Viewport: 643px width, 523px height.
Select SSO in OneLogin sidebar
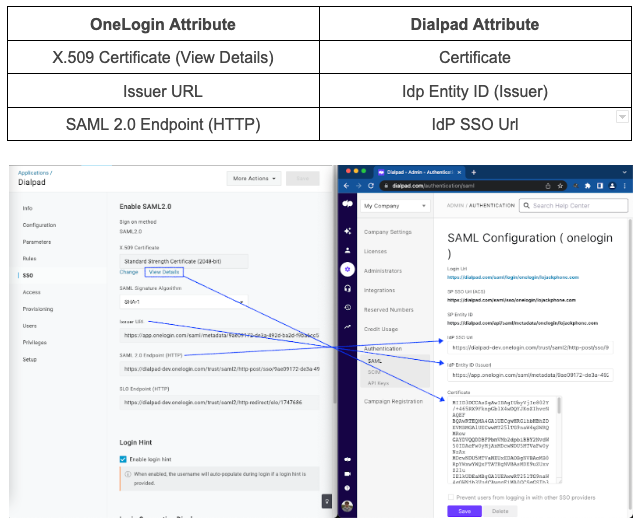(x=28, y=275)
